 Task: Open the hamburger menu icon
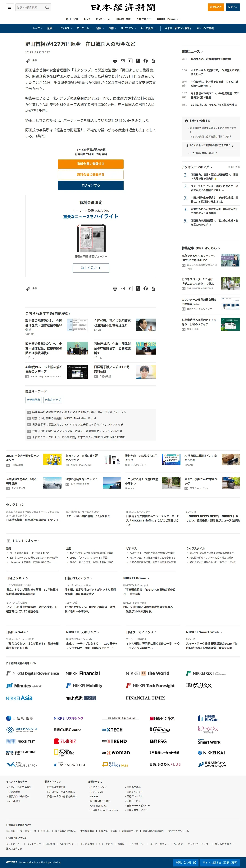(x=10, y=7)
